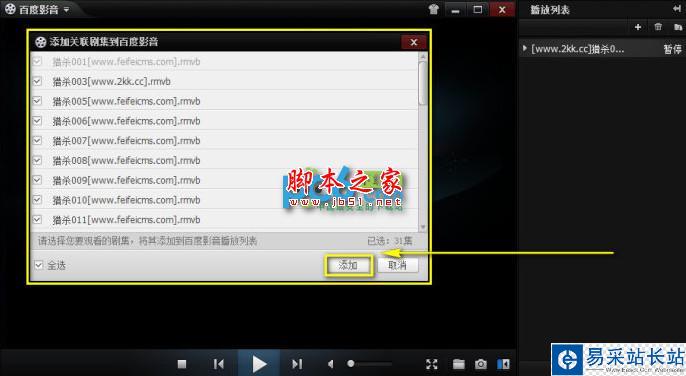Uncheck 猎杀008 episode checkbox
686x376 pixels.
(x=38, y=160)
